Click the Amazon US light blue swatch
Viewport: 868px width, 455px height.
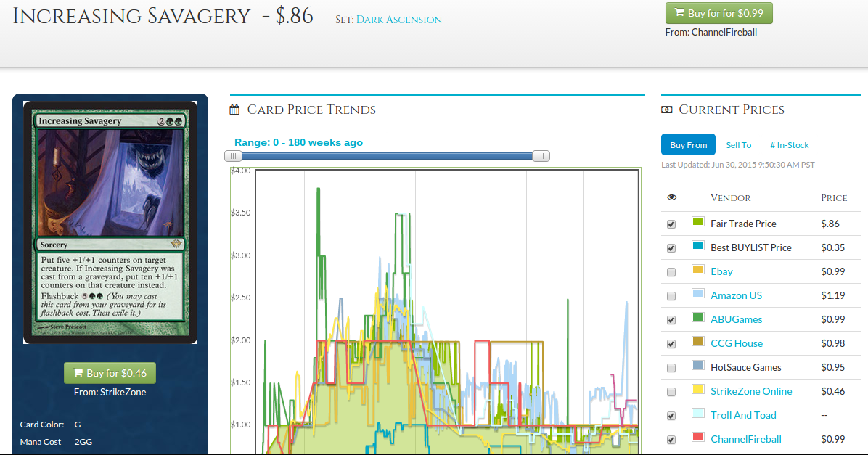tap(698, 293)
